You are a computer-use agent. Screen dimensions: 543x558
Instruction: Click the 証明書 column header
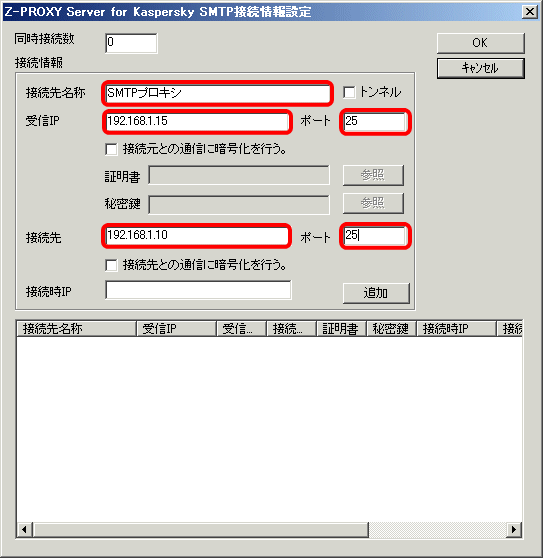pos(341,328)
